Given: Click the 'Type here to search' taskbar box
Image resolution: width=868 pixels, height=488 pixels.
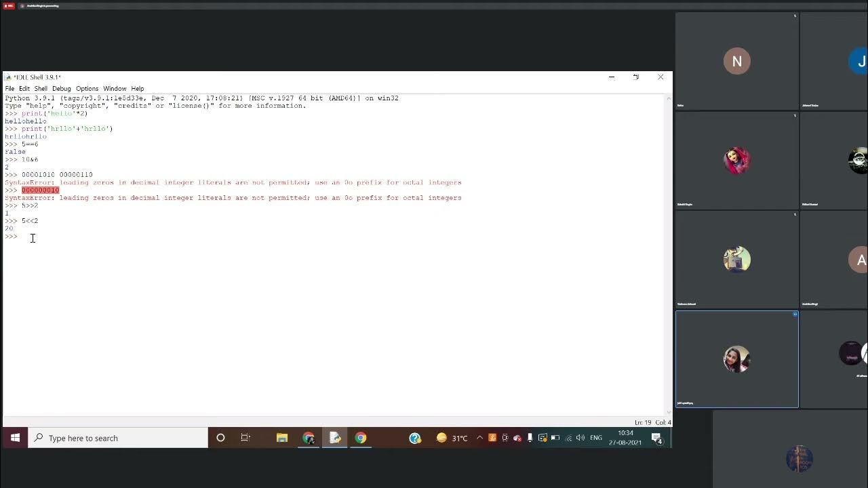Looking at the screenshot, I should (x=118, y=438).
